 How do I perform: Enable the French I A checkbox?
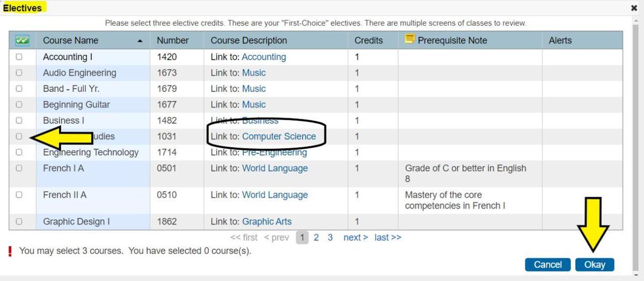point(19,168)
